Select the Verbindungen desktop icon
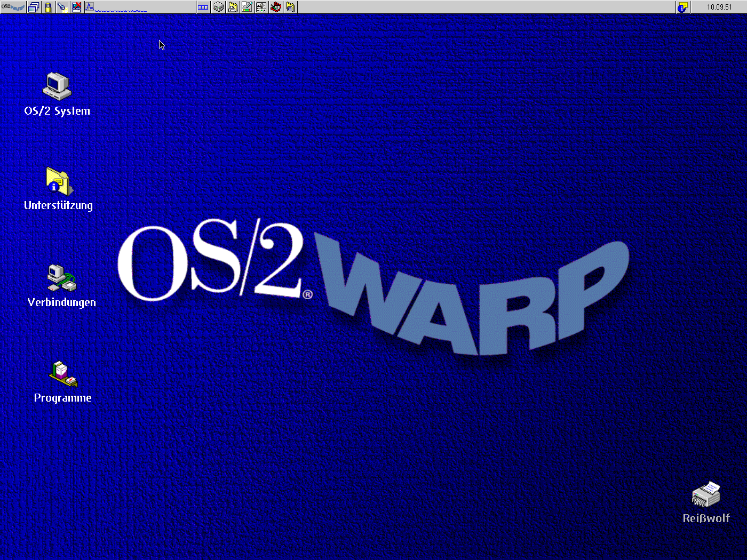Viewport: 747px width, 560px height. [61, 278]
